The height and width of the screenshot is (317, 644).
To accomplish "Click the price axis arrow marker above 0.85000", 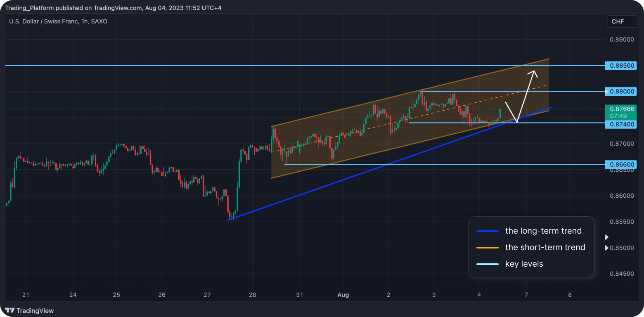I will pyautogui.click(x=606, y=237).
